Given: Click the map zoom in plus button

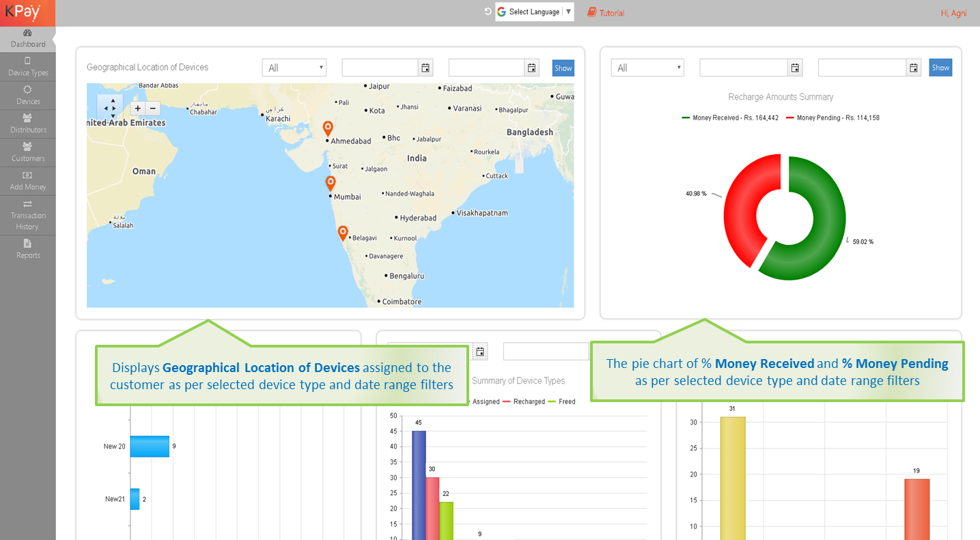Looking at the screenshot, I should point(137,109).
